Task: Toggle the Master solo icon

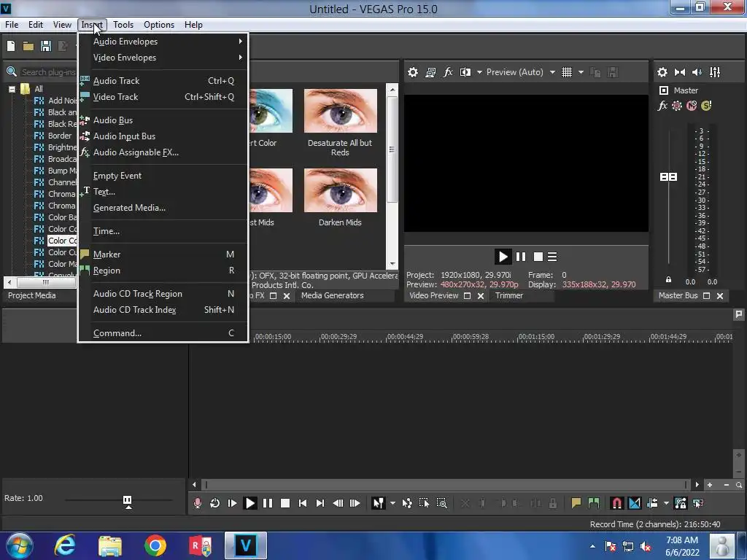Action: (706, 106)
